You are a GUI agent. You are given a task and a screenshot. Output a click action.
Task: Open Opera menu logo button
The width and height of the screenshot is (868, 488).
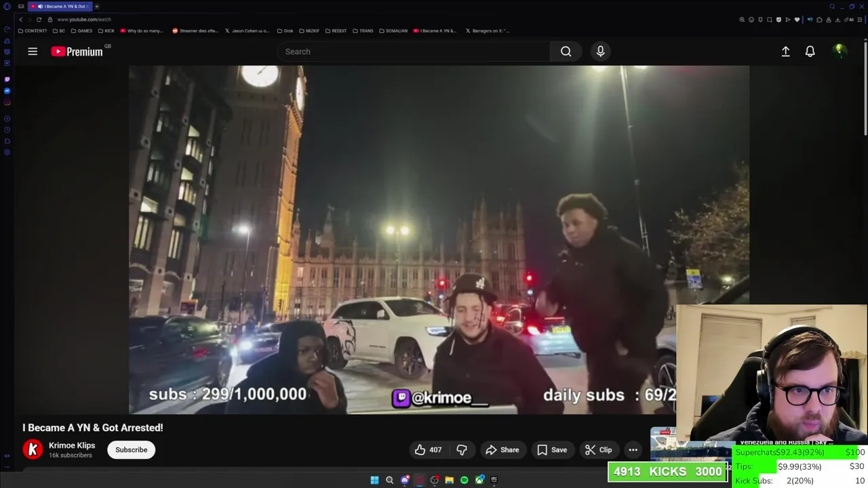click(7, 6)
